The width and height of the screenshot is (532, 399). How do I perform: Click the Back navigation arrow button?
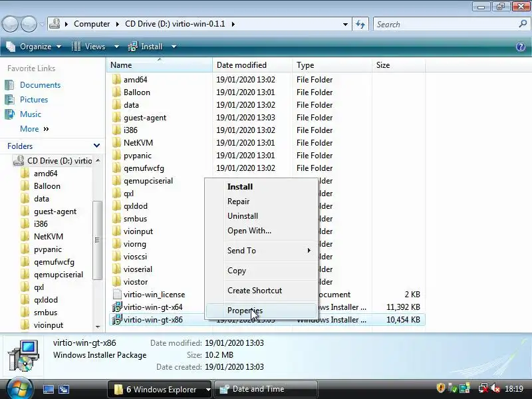pyautogui.click(x=10, y=24)
